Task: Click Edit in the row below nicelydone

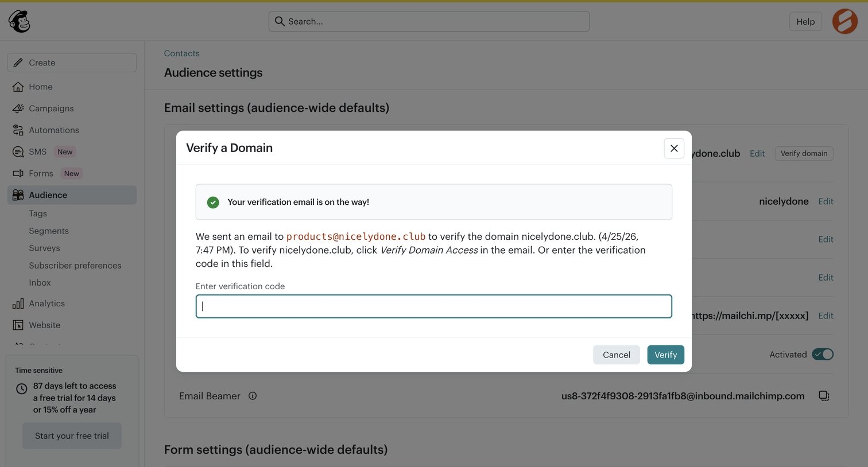Action: (x=826, y=239)
